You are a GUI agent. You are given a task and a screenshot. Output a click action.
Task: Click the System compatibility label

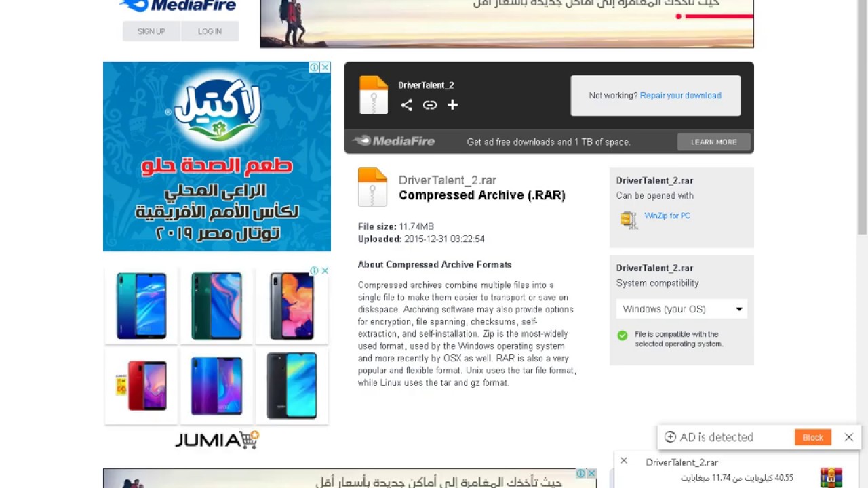[657, 283]
